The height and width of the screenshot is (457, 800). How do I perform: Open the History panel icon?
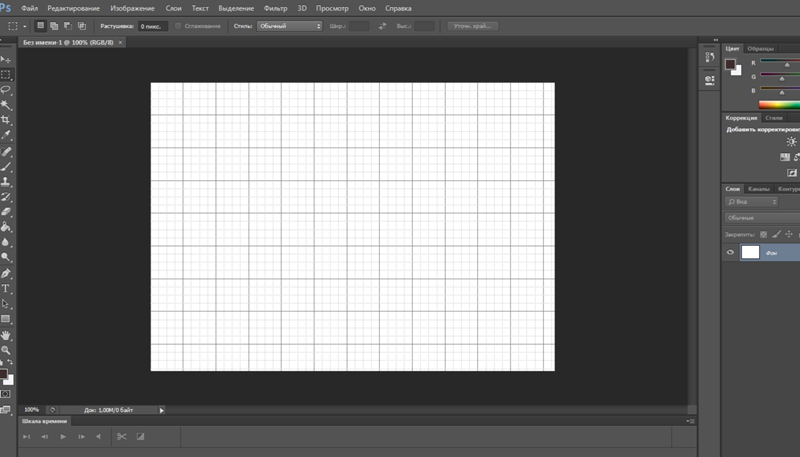(x=710, y=57)
